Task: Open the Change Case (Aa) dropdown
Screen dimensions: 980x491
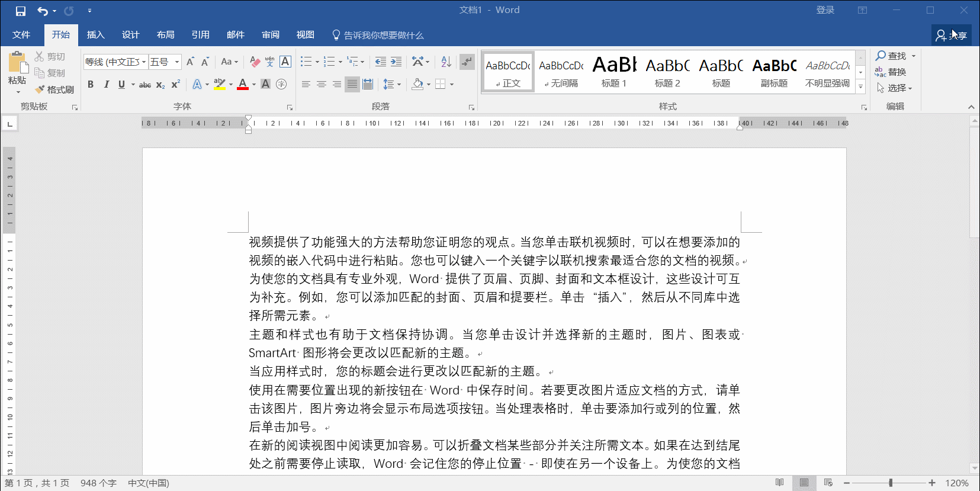Action: click(229, 62)
